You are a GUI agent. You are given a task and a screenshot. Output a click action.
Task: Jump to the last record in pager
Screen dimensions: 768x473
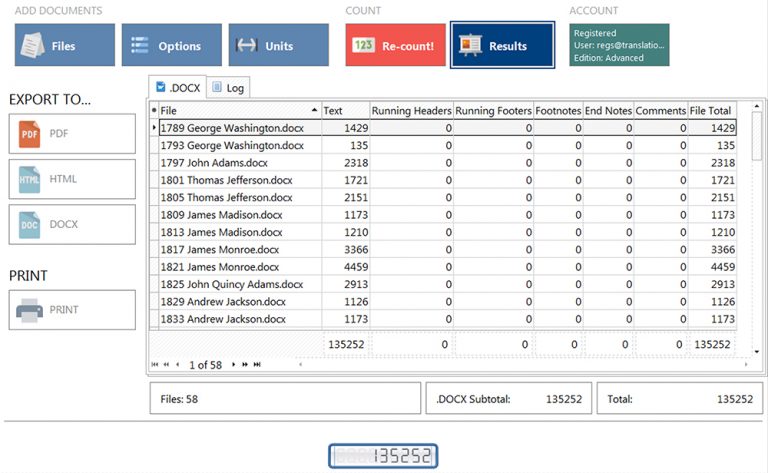click(257, 365)
